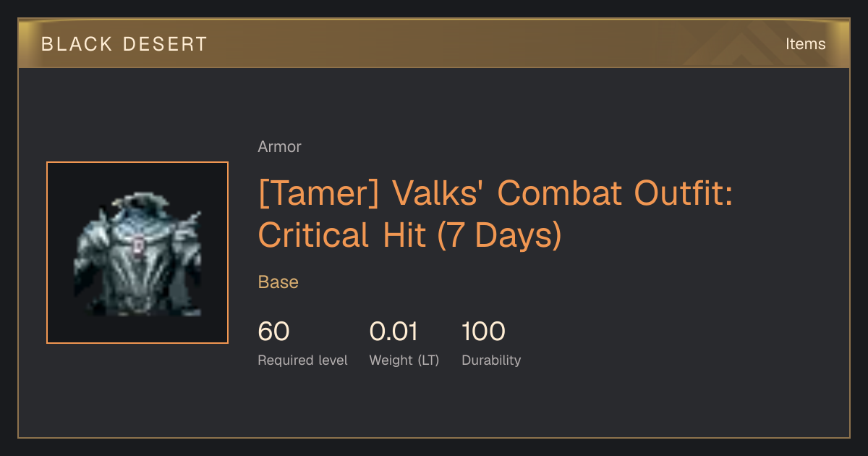Screen dimensions: 868x456
Task: Click the item title Valks' Combat Outfit
Action: [495, 215]
